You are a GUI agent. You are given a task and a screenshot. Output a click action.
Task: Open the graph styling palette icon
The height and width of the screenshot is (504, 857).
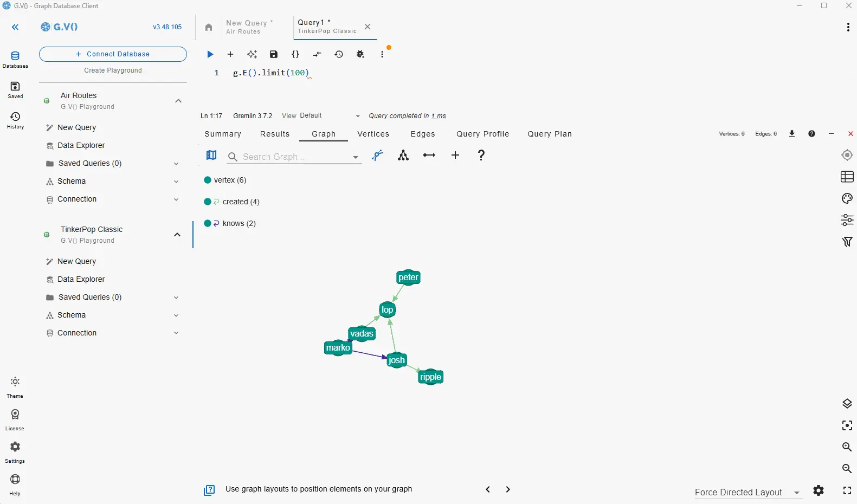pyautogui.click(x=847, y=198)
